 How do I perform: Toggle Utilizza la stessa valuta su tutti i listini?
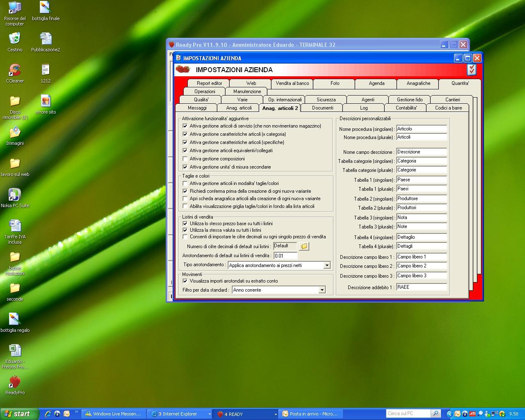185,230
